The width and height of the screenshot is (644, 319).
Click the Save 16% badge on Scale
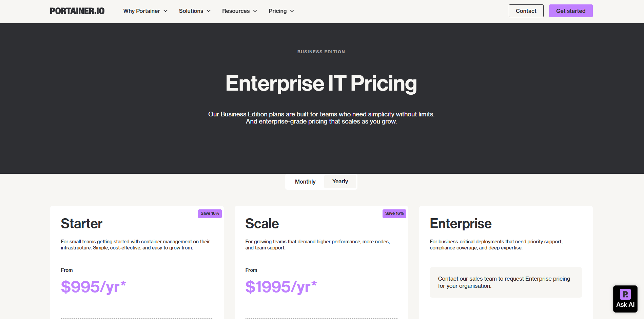(x=394, y=213)
